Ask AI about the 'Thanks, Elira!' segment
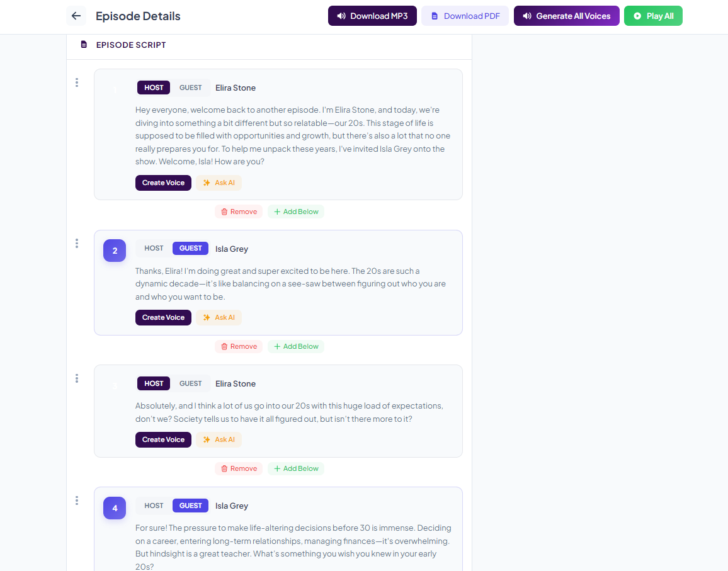The width and height of the screenshot is (728, 571). pyautogui.click(x=219, y=317)
